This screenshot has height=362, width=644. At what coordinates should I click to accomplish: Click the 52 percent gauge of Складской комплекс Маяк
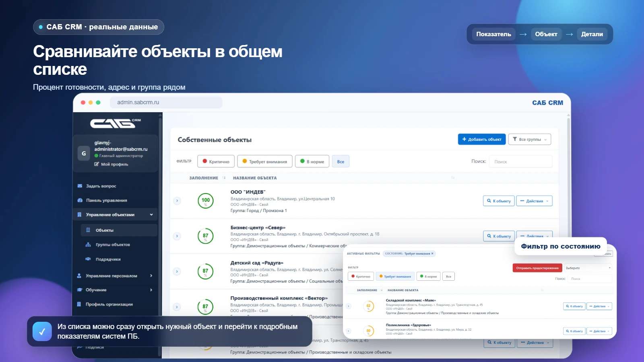[x=368, y=306]
